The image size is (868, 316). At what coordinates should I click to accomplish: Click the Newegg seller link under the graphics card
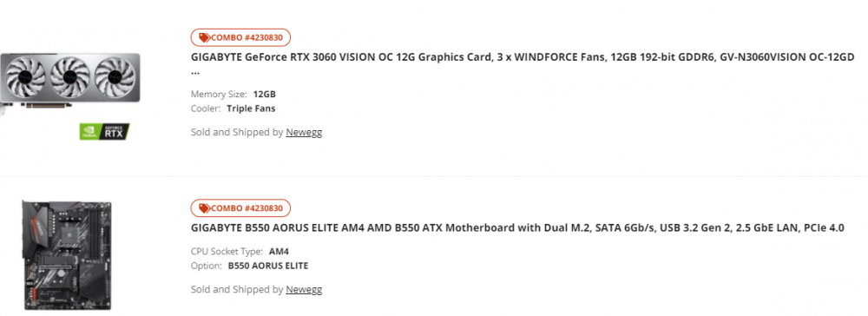304,132
